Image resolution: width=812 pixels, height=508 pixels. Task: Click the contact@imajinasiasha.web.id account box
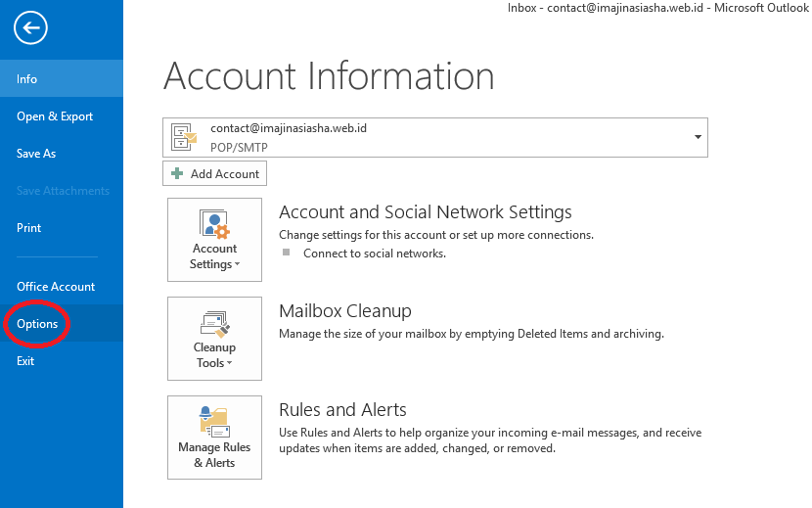(x=435, y=137)
